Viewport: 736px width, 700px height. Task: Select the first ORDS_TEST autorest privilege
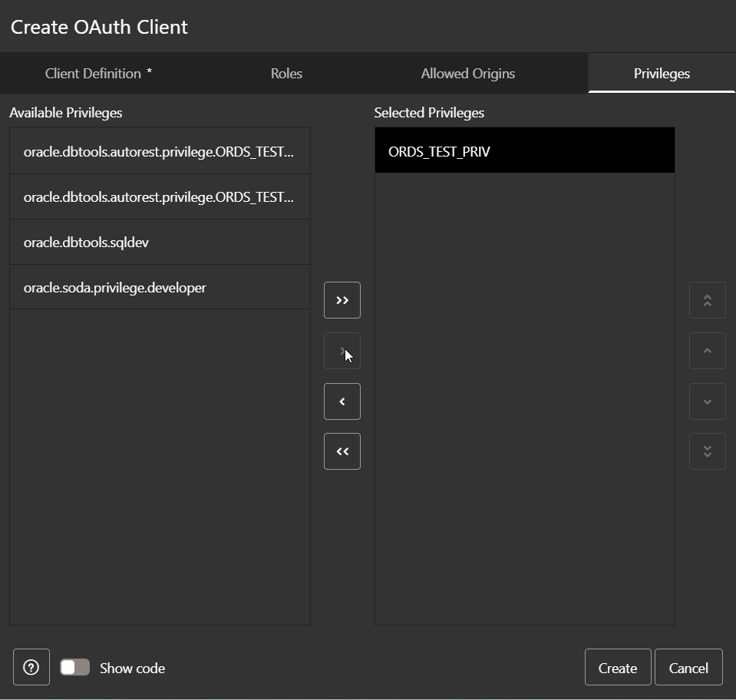[x=159, y=151]
